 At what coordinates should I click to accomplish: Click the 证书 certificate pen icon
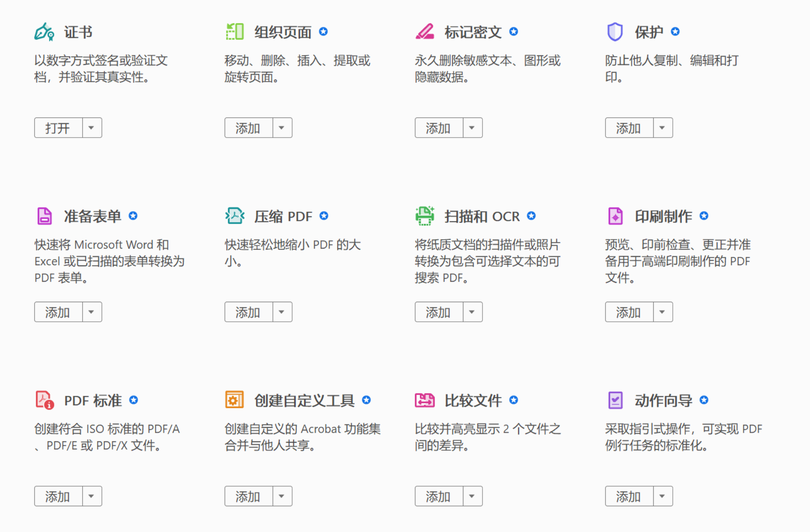(x=44, y=32)
